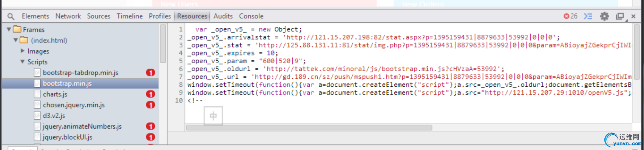Expand the Images folder

coord(23,51)
